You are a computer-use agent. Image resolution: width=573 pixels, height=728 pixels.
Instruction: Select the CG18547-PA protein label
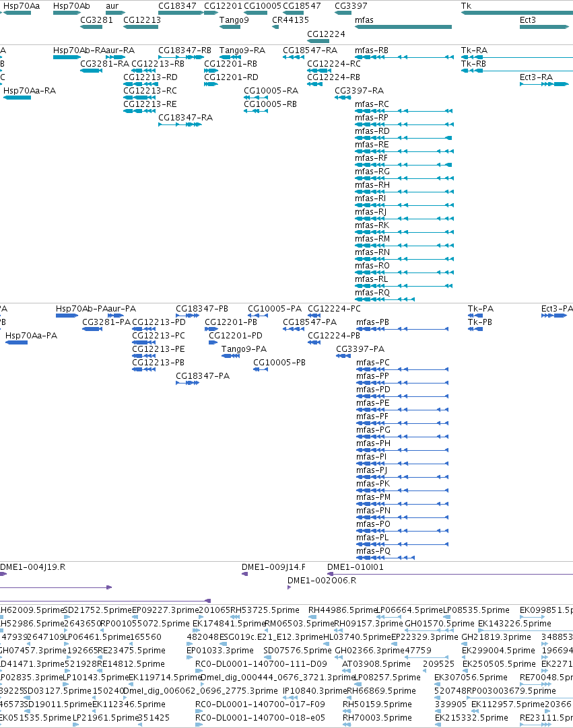pos(310,322)
